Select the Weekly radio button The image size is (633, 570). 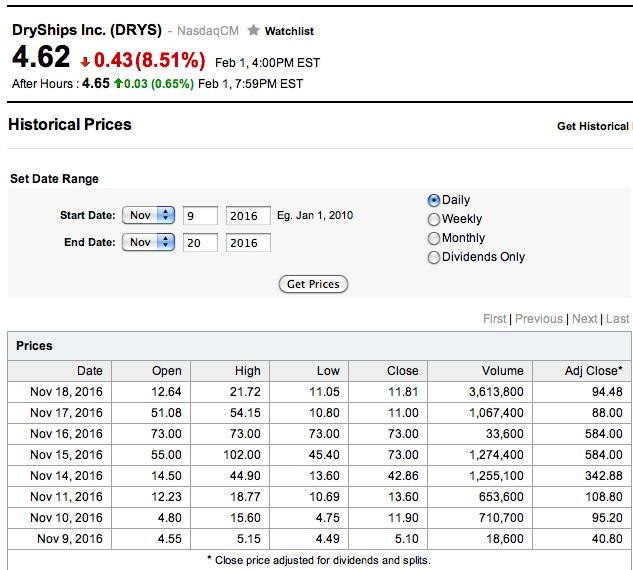click(434, 219)
